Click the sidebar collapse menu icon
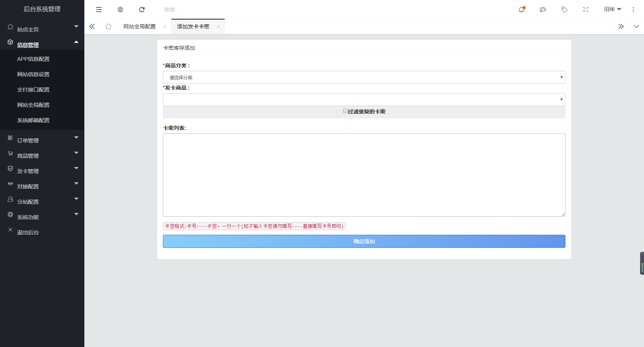The height and width of the screenshot is (347, 644). [99, 10]
